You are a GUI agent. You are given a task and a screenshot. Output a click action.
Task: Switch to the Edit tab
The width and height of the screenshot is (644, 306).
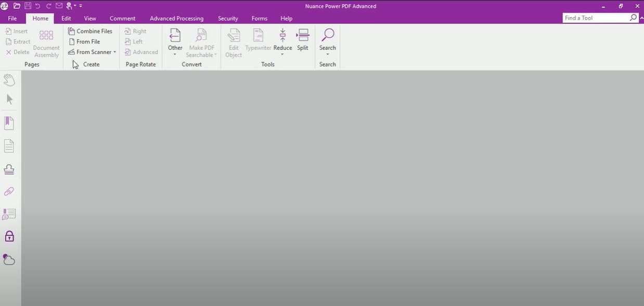tap(66, 18)
